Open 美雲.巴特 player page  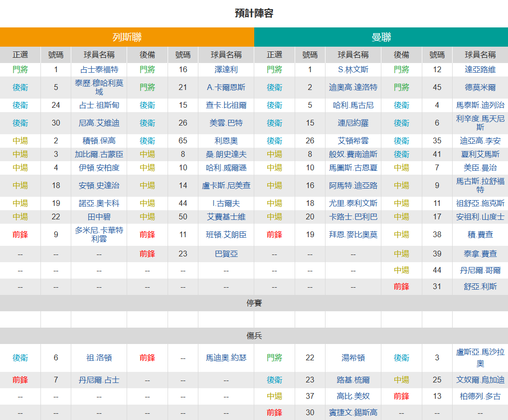point(226,123)
